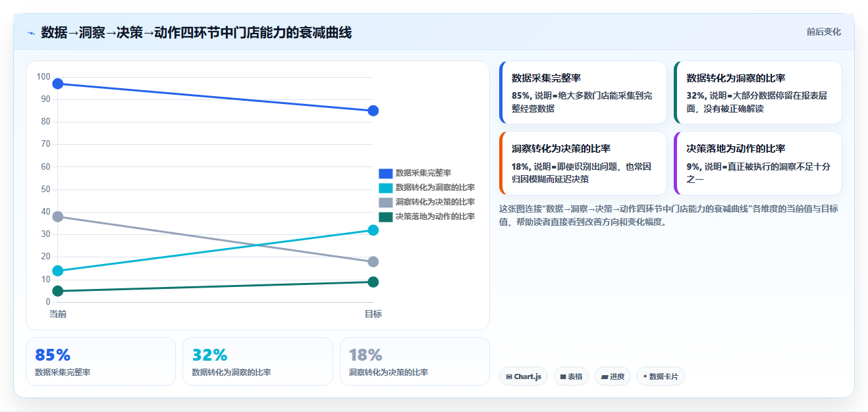The image size is (868, 412).
Task: Select the gray 当前 data point at 38
Action: 58,217
